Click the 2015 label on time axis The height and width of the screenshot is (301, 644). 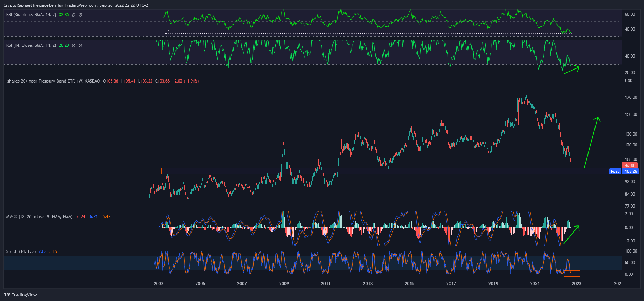(x=409, y=284)
